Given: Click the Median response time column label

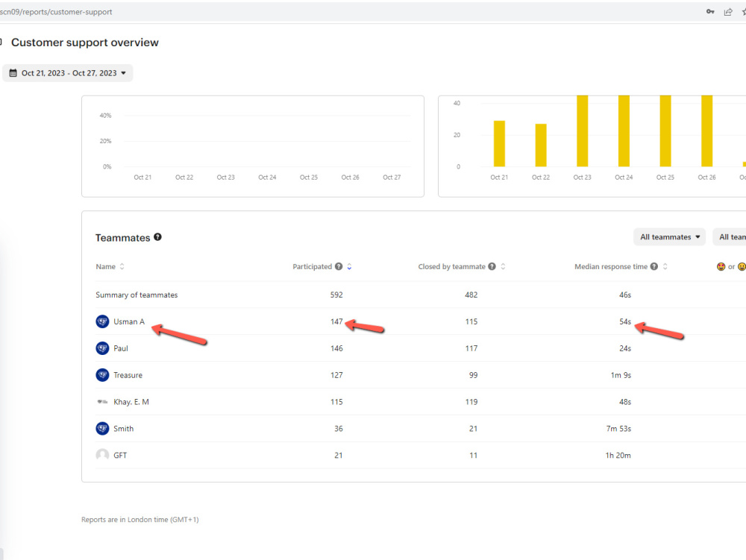Looking at the screenshot, I should [611, 267].
